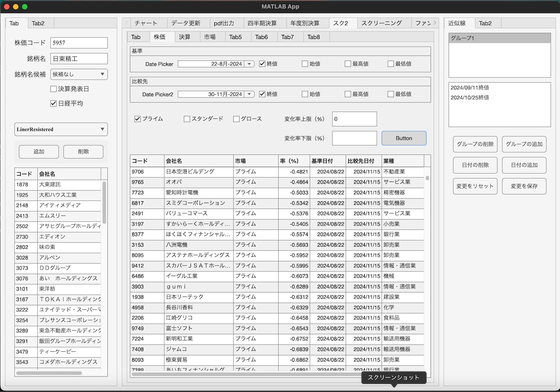Select グループ1 in the group list
Screen dimensions: 560x392
click(499, 38)
